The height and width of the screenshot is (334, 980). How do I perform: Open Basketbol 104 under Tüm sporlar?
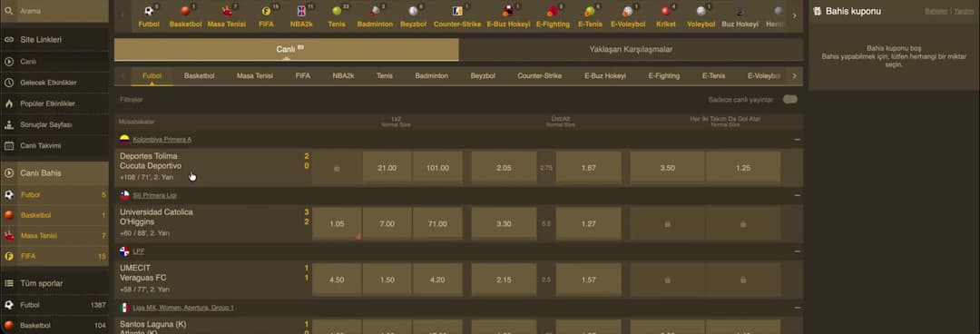tap(54, 325)
